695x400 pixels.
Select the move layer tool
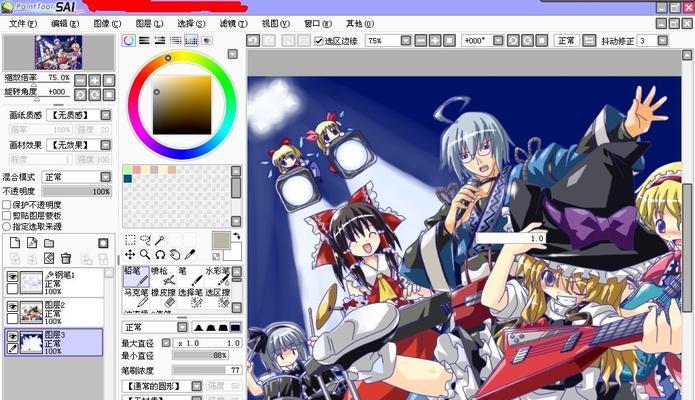[130, 255]
